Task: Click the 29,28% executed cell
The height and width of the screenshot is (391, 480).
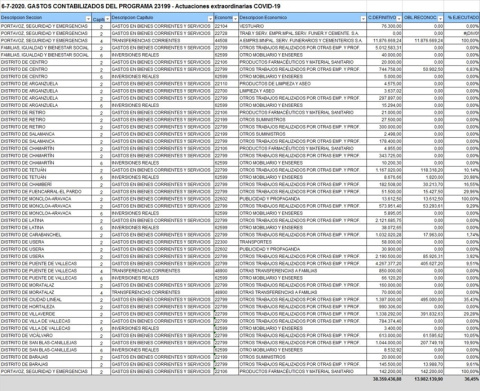Action: 462,314
